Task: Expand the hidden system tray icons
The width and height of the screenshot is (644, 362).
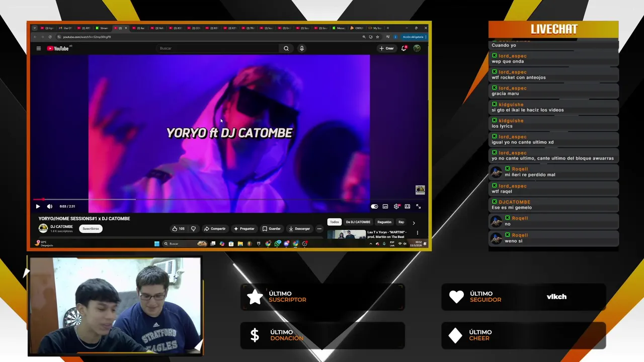Action: [x=371, y=244]
